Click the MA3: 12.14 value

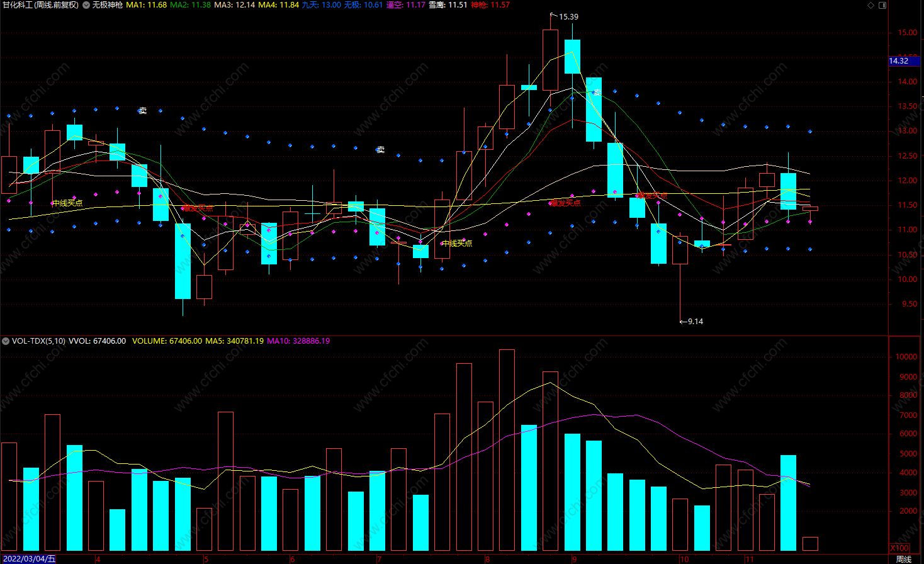tap(234, 5)
